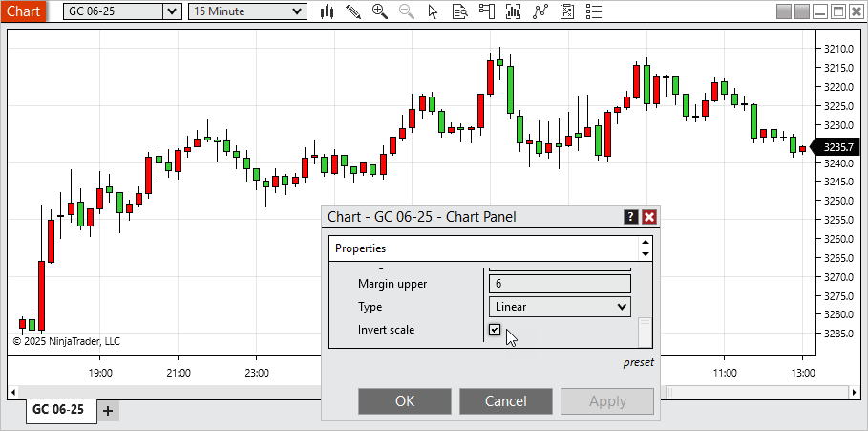Add a new tab with plus button
Screen dimensions: 868x431
108,411
